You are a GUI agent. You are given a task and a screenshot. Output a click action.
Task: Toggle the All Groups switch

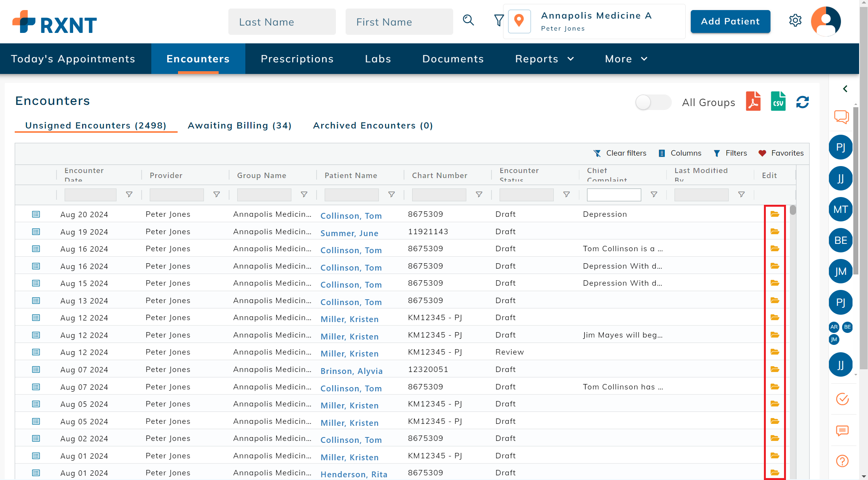pyautogui.click(x=653, y=103)
